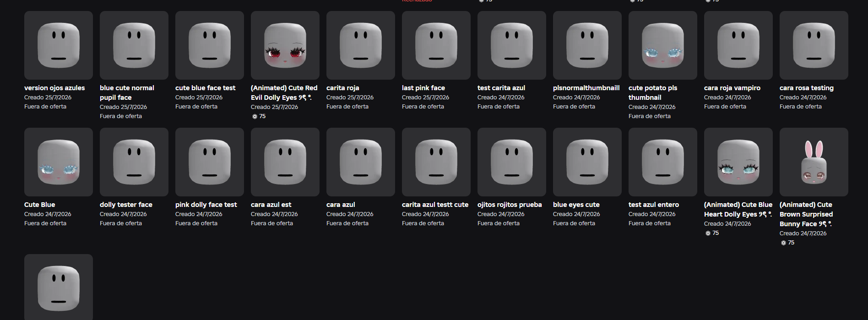Click 'Fuera de oferta' under cara azul est
Screen dimensions: 868x320
[x=272, y=223]
